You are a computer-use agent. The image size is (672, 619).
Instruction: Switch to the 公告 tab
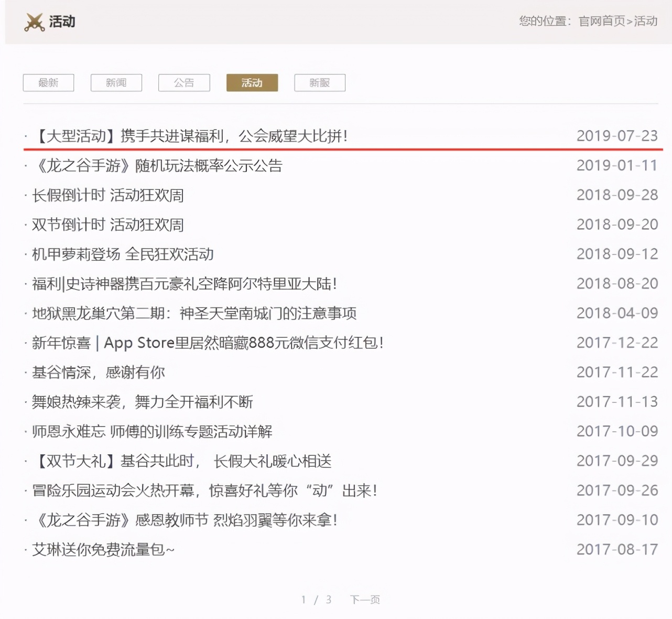[184, 82]
